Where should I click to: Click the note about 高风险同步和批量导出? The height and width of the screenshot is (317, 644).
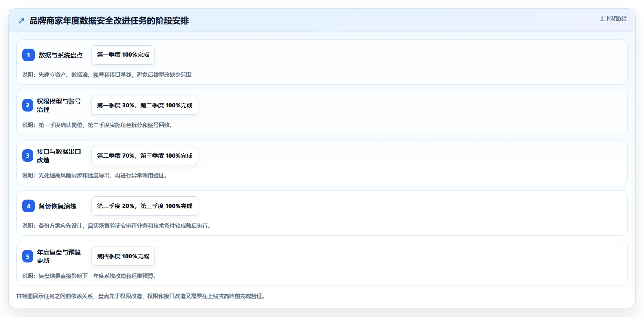[95, 175]
